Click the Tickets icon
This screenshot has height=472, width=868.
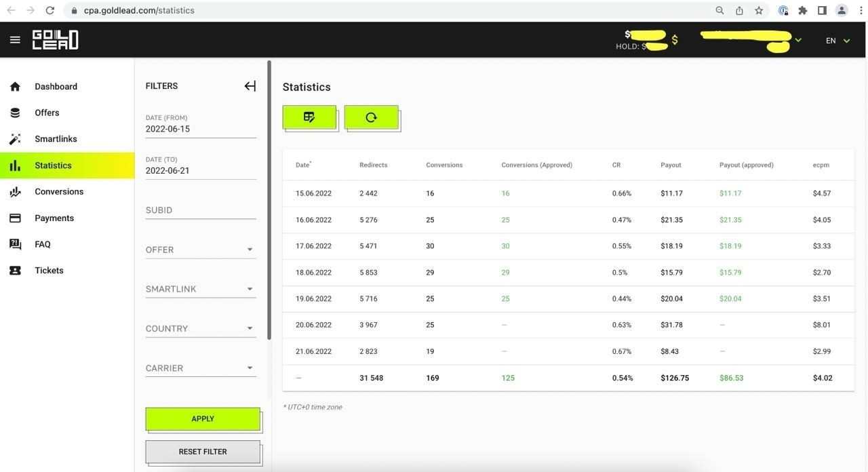click(x=16, y=271)
